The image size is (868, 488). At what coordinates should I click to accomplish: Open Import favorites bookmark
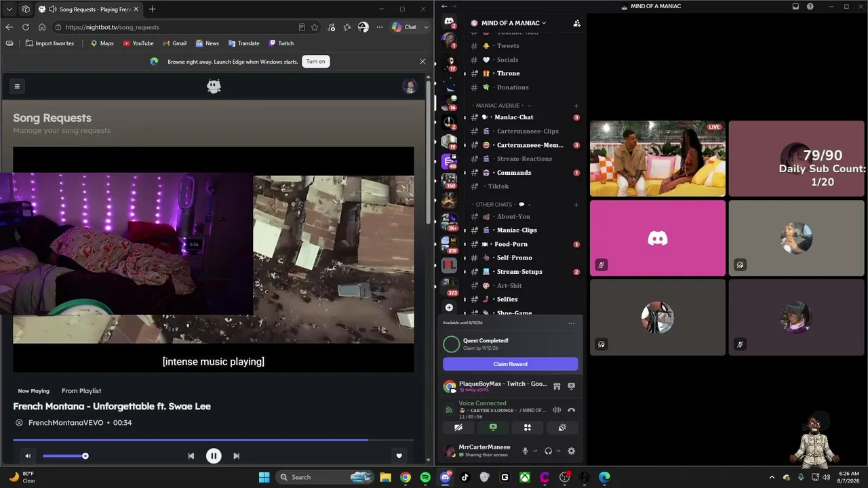(x=50, y=43)
